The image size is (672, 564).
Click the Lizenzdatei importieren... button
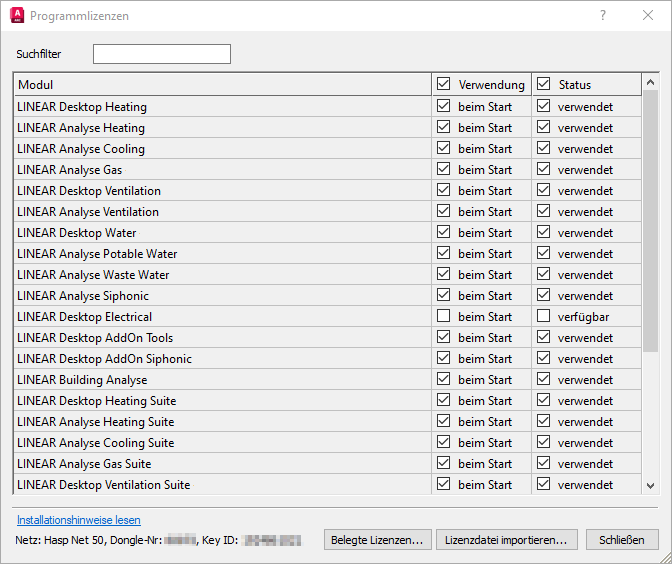[507, 540]
